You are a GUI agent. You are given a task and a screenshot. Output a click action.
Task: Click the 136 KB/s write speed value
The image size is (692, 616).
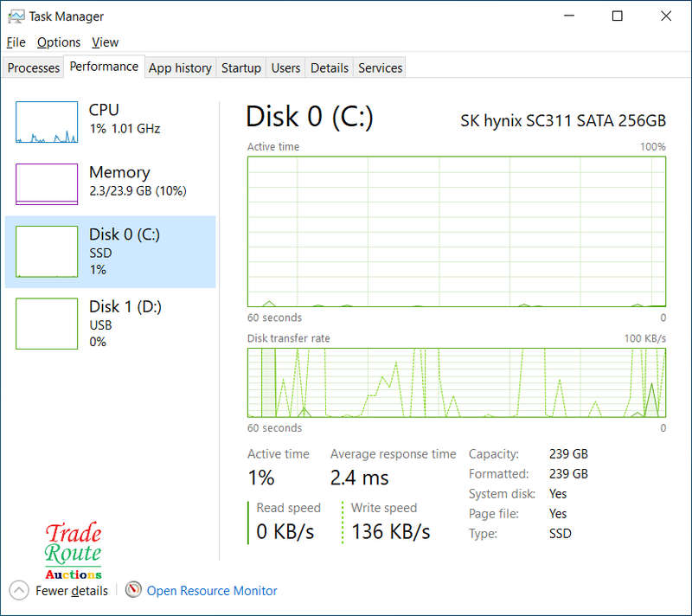tap(390, 532)
